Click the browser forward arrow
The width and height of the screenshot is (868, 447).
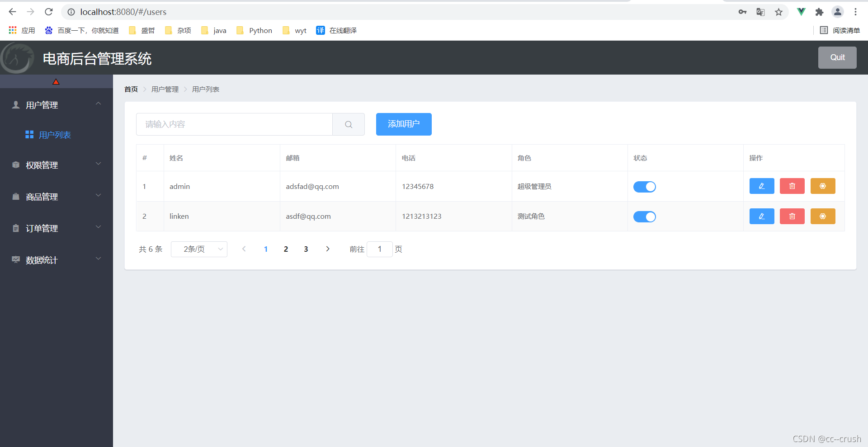pos(30,12)
